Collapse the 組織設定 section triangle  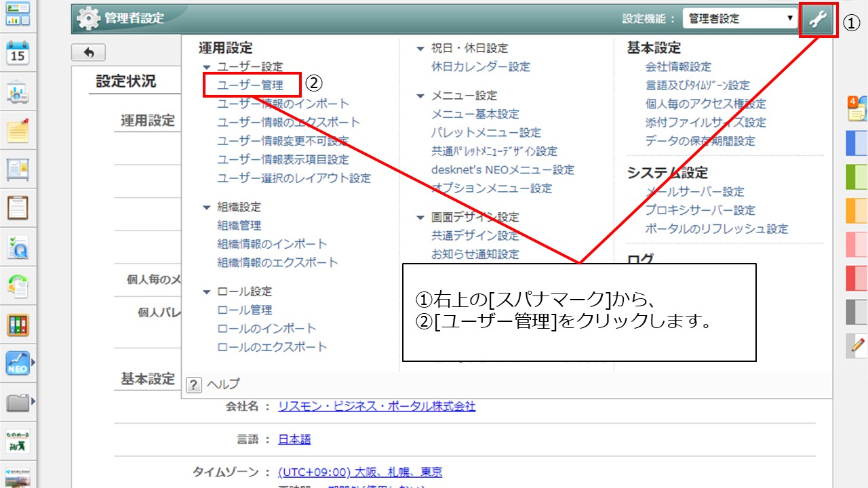click(208, 207)
